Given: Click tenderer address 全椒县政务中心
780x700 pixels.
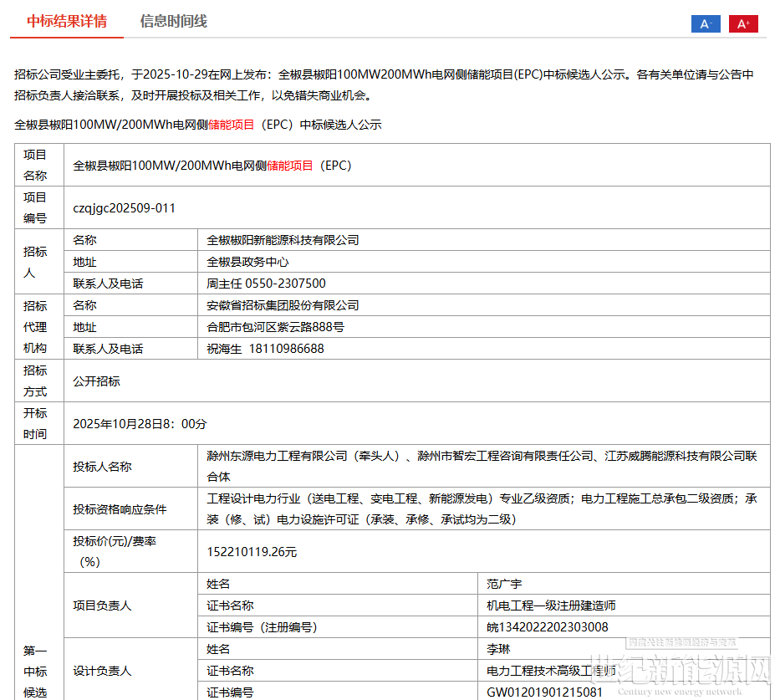Looking at the screenshot, I should pyautogui.click(x=247, y=262).
